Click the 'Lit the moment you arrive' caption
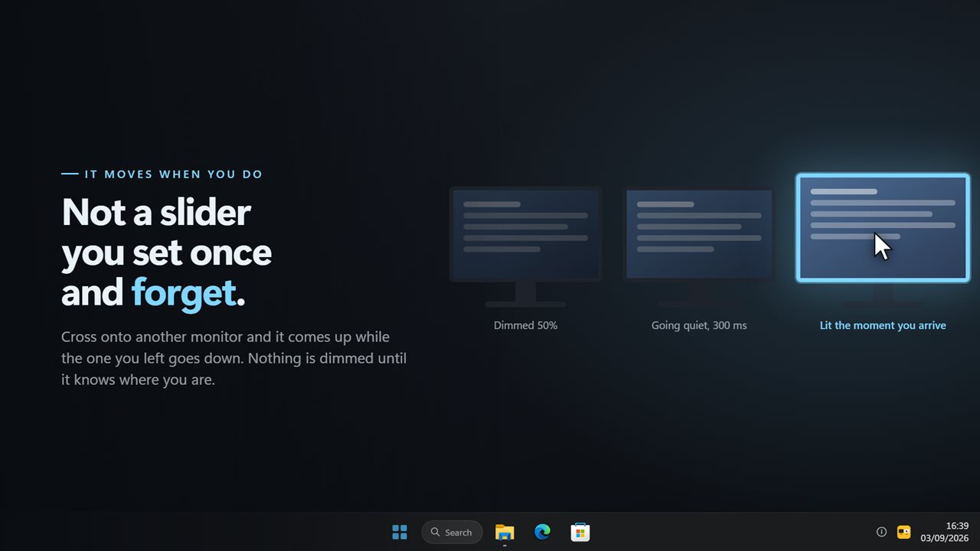The width and height of the screenshot is (980, 551). (883, 325)
